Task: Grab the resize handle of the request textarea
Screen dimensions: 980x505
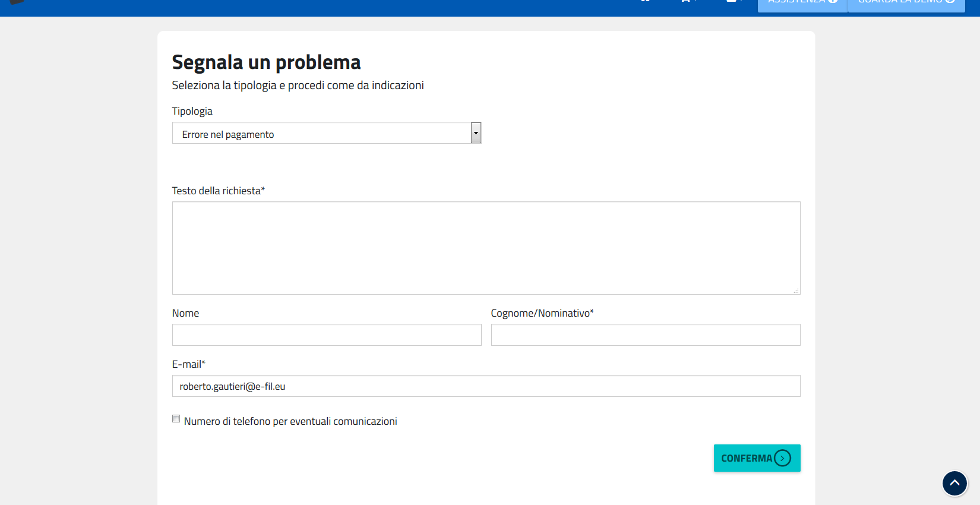Action: (796, 291)
